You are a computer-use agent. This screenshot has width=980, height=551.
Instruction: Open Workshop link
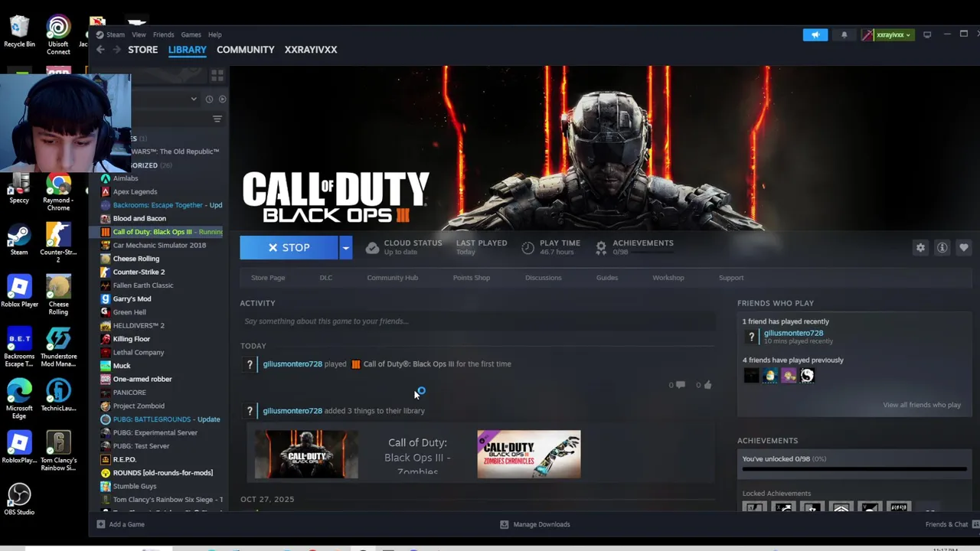tap(668, 278)
